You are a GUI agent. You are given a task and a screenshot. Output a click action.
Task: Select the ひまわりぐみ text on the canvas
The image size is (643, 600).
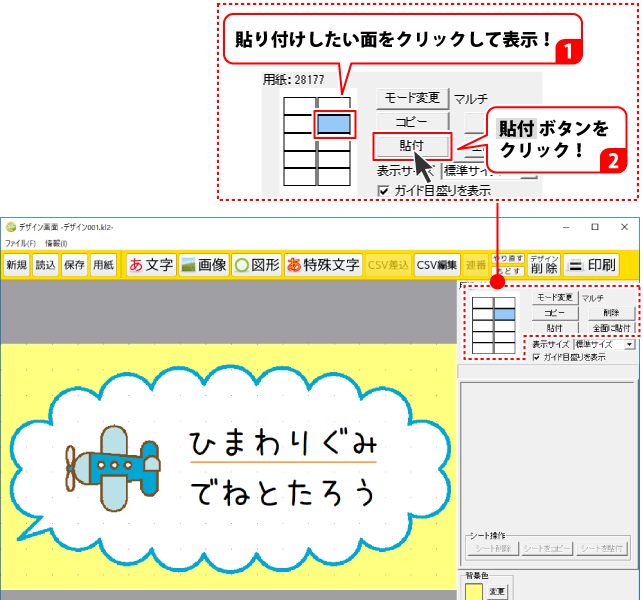pyautogui.click(x=283, y=443)
